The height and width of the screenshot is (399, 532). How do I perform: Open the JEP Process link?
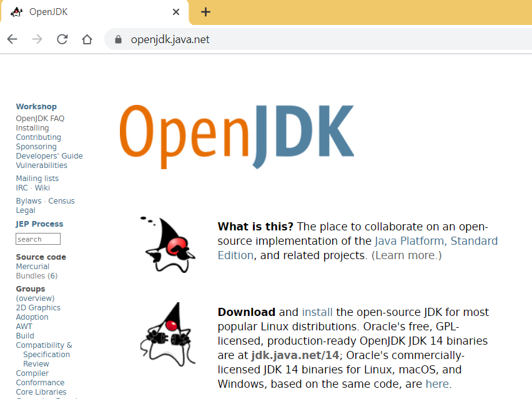pyautogui.click(x=39, y=224)
